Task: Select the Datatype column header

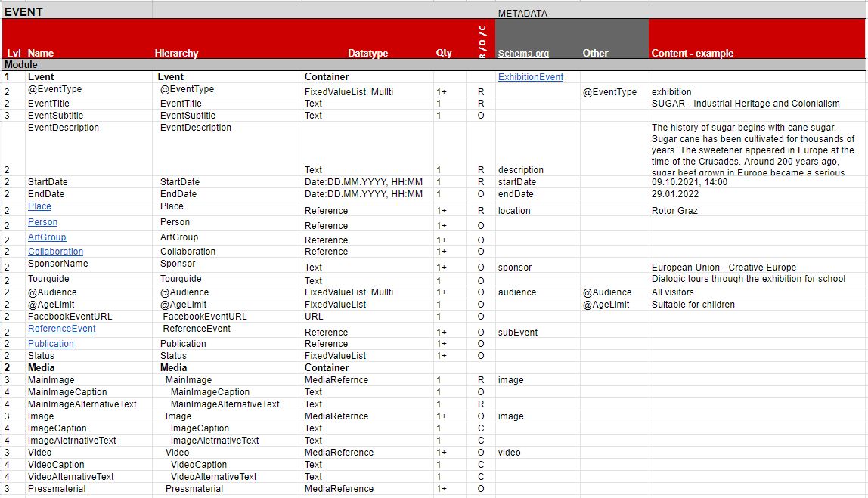Action: (367, 53)
